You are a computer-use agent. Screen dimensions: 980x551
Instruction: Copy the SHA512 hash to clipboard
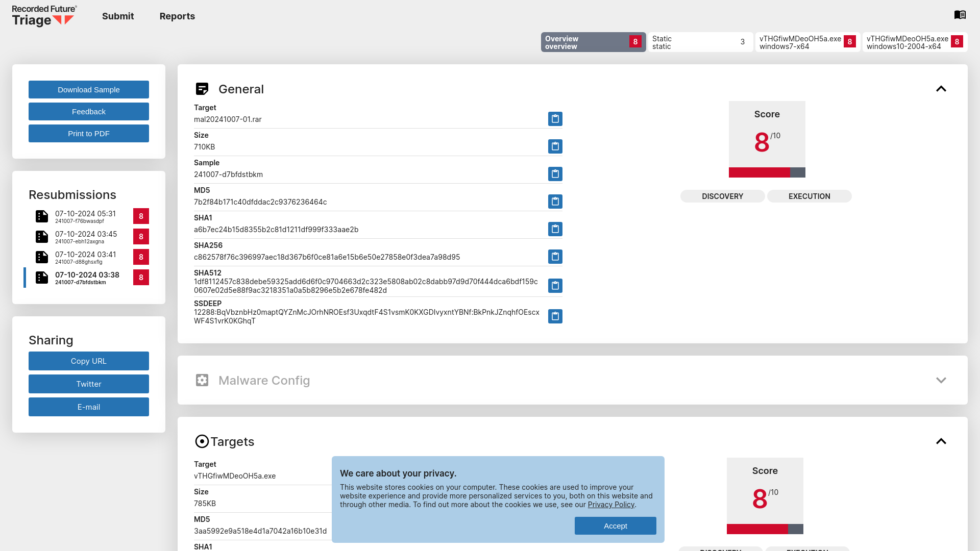(555, 286)
